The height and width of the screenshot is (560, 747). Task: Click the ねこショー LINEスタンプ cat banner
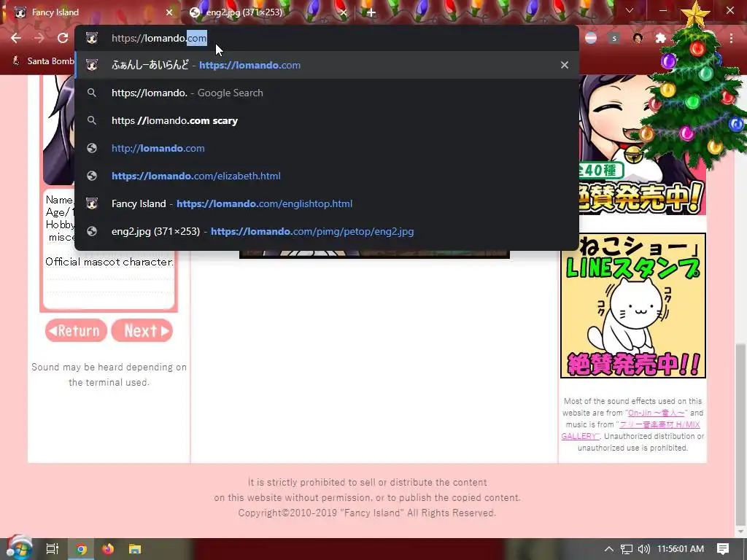pyautogui.click(x=633, y=306)
